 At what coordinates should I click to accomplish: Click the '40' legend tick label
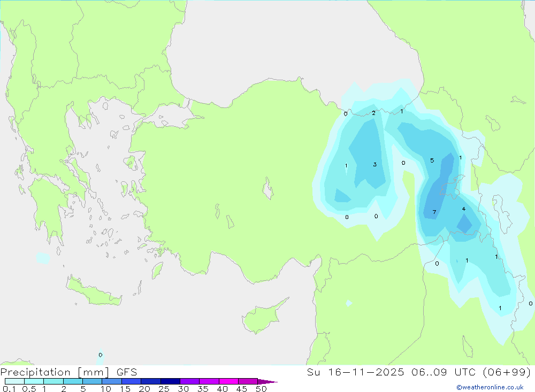tap(222, 389)
